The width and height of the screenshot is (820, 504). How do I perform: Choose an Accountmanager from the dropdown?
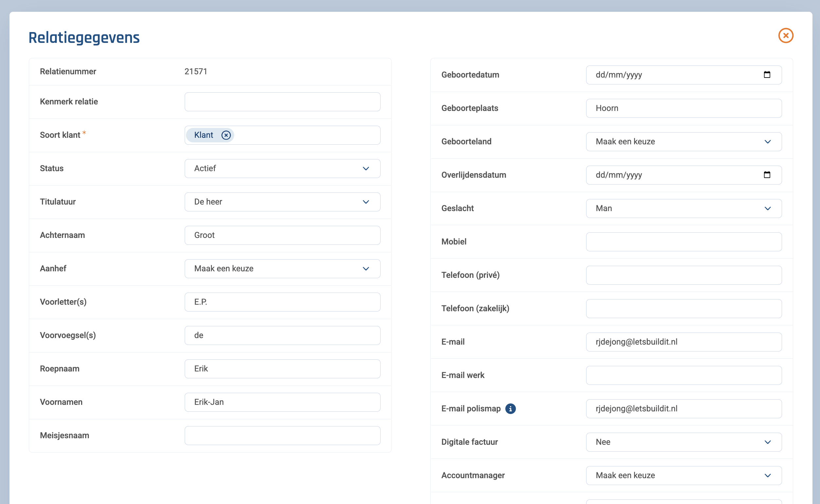tap(683, 475)
